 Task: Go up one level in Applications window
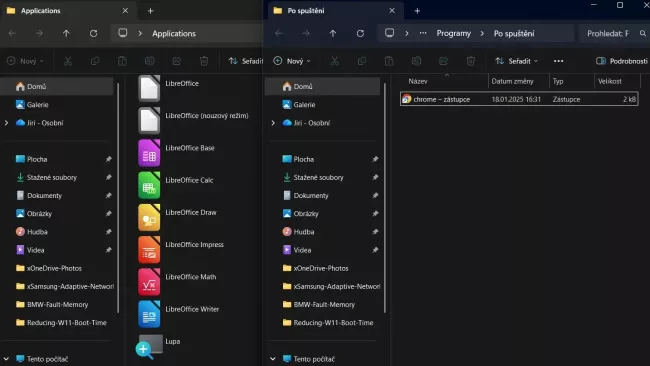[x=66, y=33]
